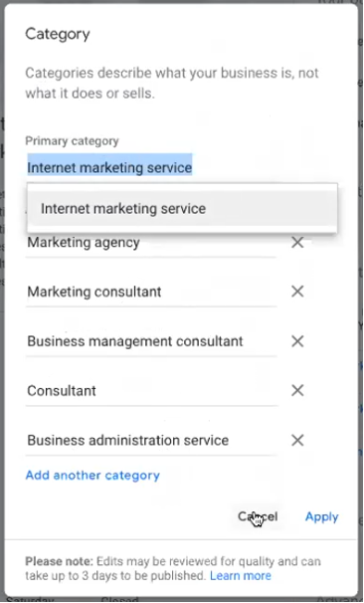Delete the Business management consultant category

[297, 341]
